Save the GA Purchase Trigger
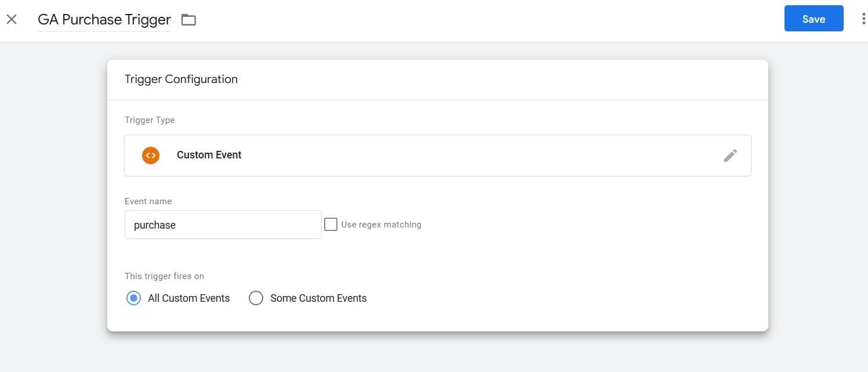Screen dimensions: 868x372 (813, 18)
